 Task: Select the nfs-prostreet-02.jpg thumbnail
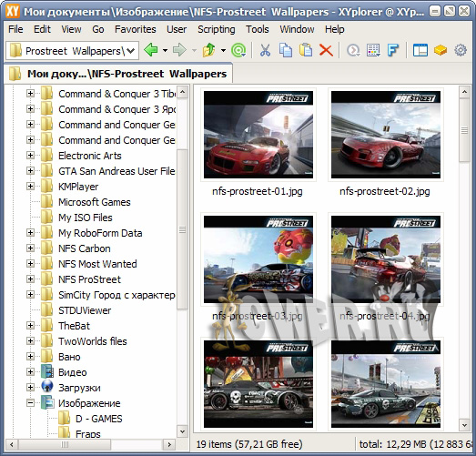386,135
